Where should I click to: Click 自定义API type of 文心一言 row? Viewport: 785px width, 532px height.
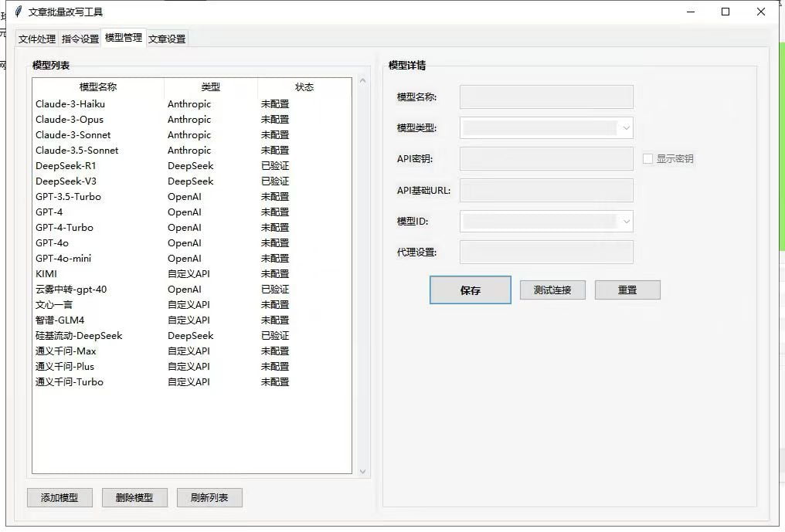pos(189,305)
